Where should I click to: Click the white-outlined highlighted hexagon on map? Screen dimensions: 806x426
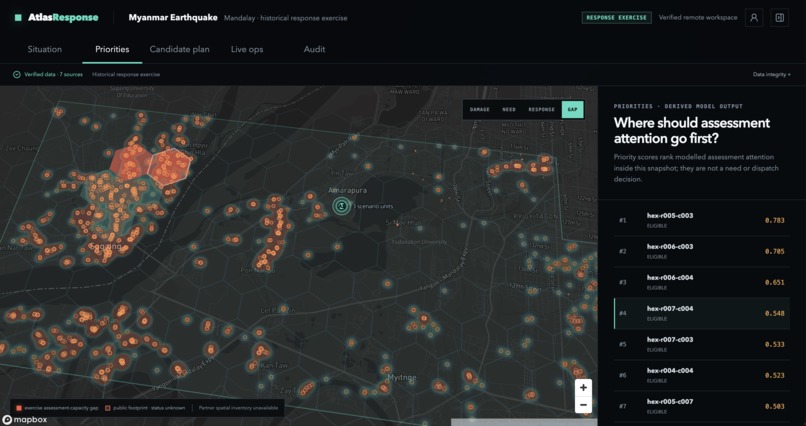pyautogui.click(x=169, y=167)
